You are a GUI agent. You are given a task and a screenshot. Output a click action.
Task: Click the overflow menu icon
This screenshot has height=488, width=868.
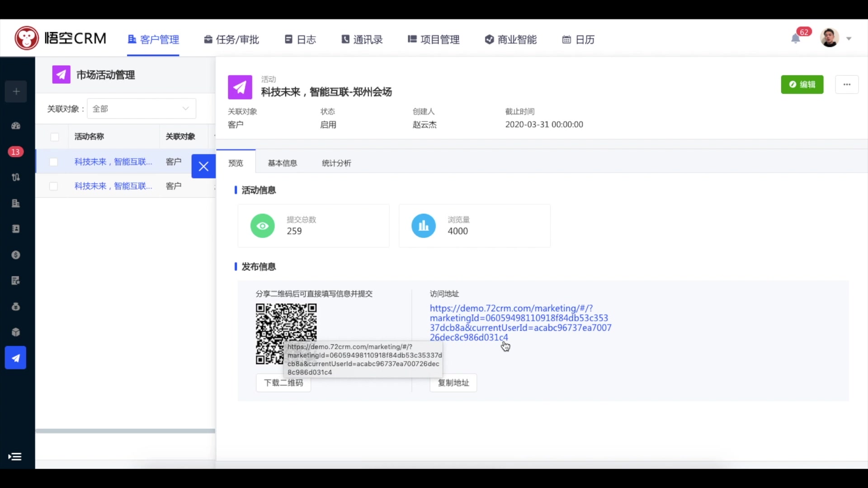click(847, 84)
